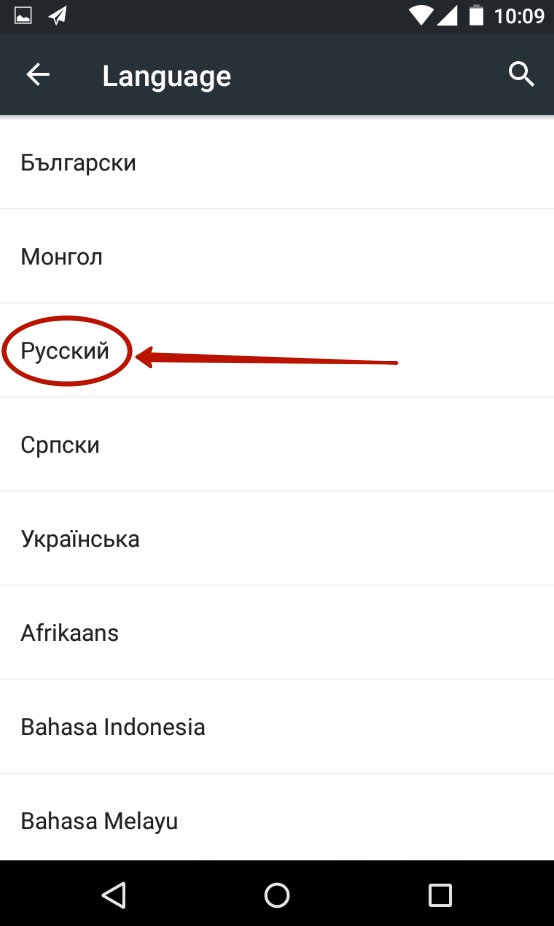Select Afrikaans language

[x=277, y=632]
